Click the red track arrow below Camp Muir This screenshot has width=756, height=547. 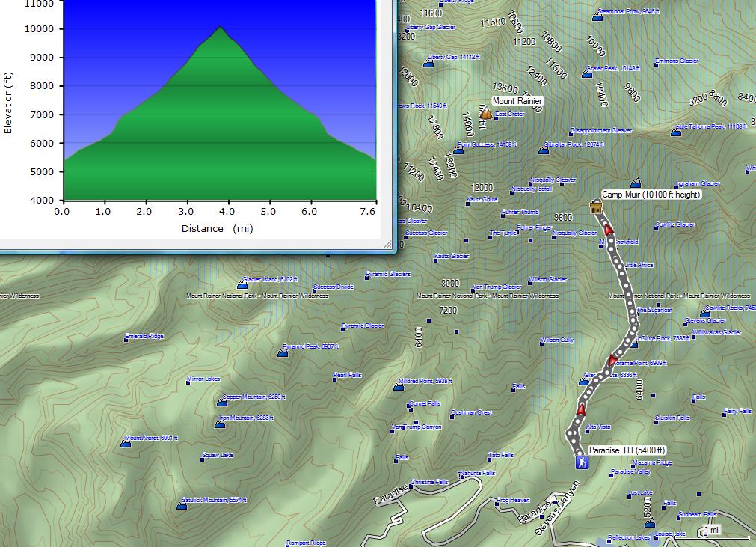point(609,229)
